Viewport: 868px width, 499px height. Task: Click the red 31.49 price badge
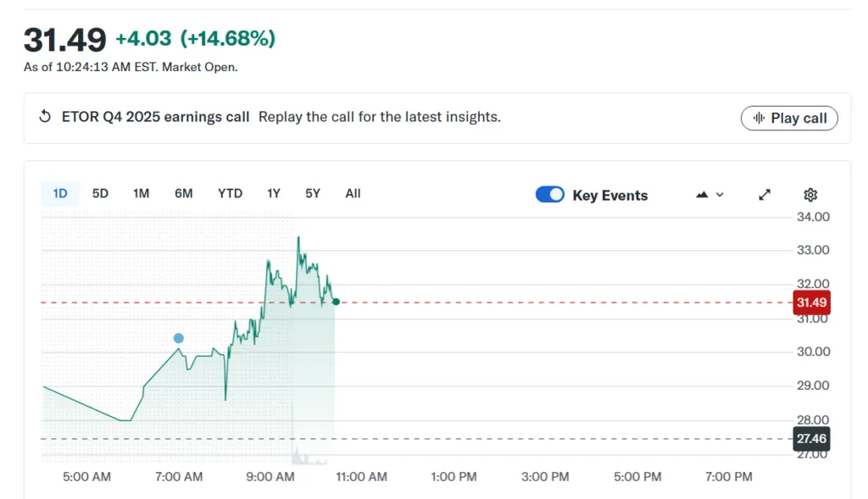pos(811,302)
